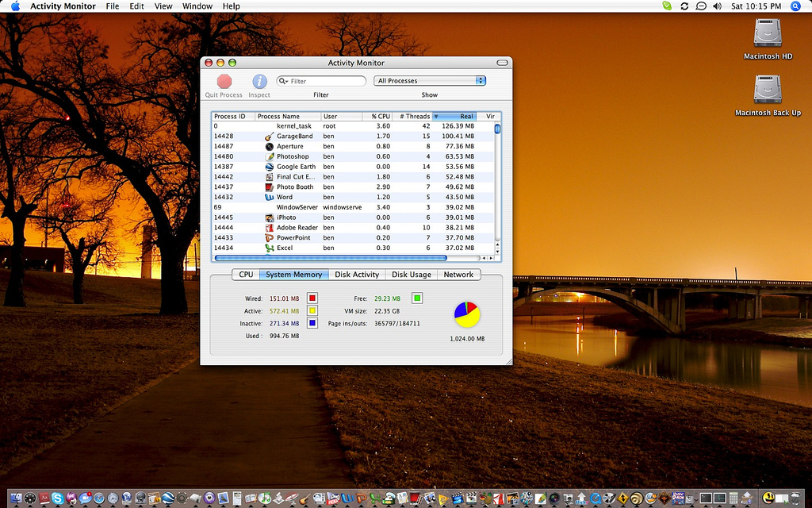Screen dimensions: 812x508
Task: Switch to the Network tab
Action: [x=458, y=275]
